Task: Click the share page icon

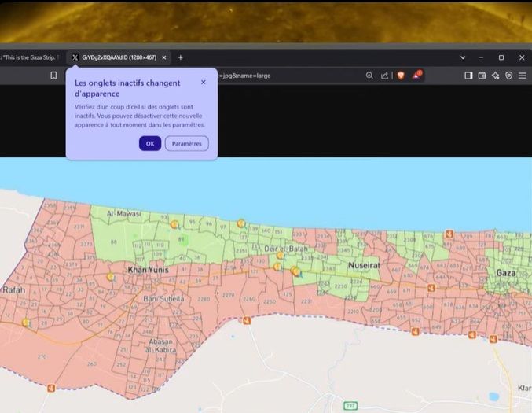Action: pyautogui.click(x=384, y=76)
